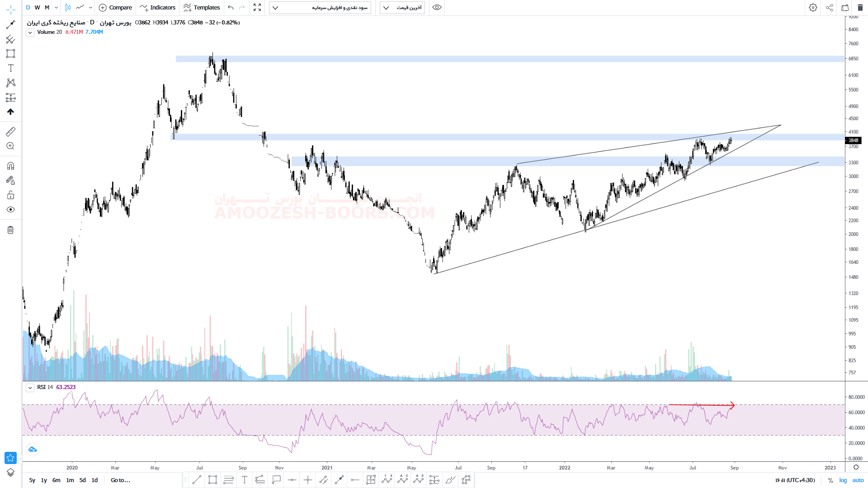Toggle the eye visibility icon in top toolbar
The width and height of the screenshot is (868, 488).
click(x=437, y=8)
